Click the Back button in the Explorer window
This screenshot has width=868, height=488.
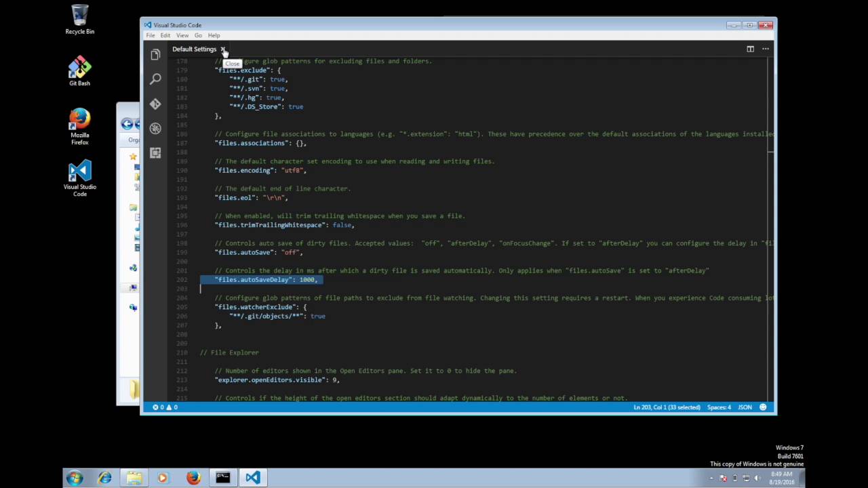(x=127, y=123)
